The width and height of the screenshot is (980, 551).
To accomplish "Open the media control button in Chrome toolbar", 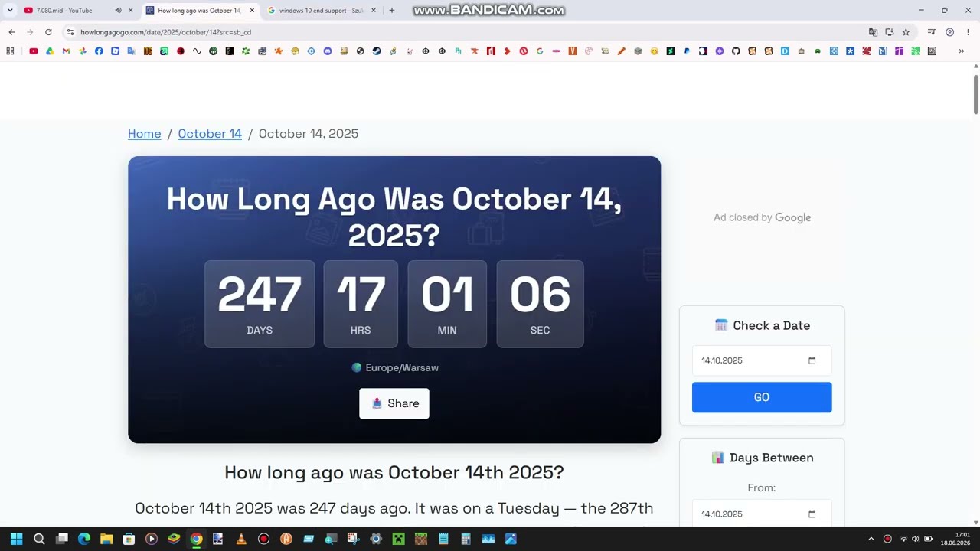I will coord(931,32).
